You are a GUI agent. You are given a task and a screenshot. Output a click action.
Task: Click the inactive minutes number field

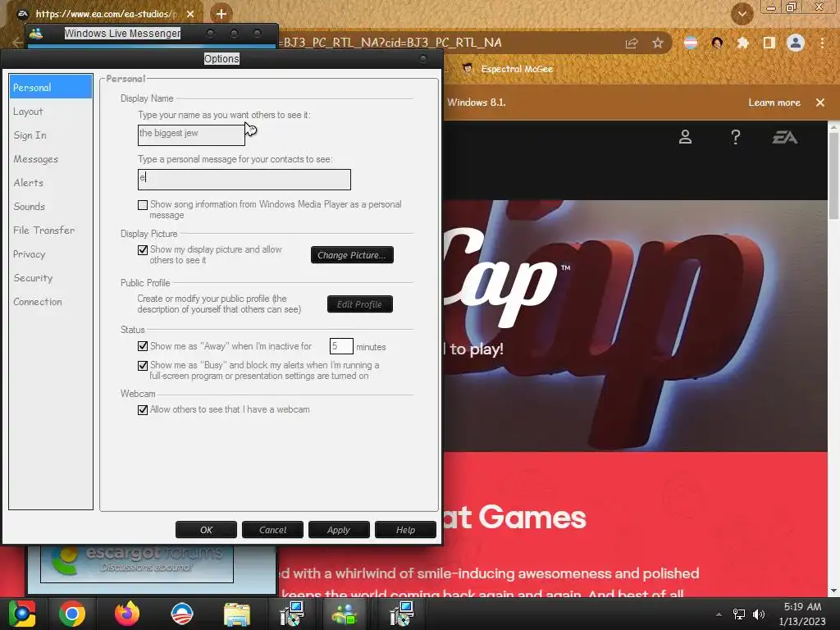click(341, 346)
